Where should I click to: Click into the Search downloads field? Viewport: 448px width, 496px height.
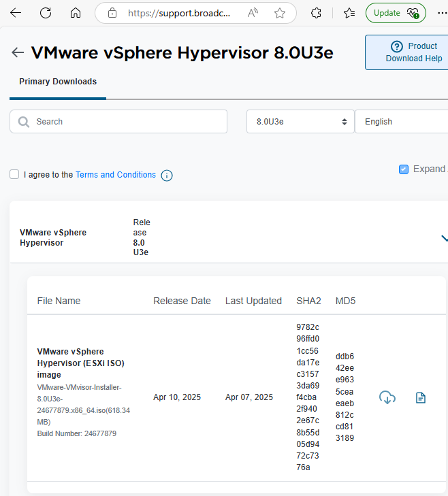[x=118, y=122]
